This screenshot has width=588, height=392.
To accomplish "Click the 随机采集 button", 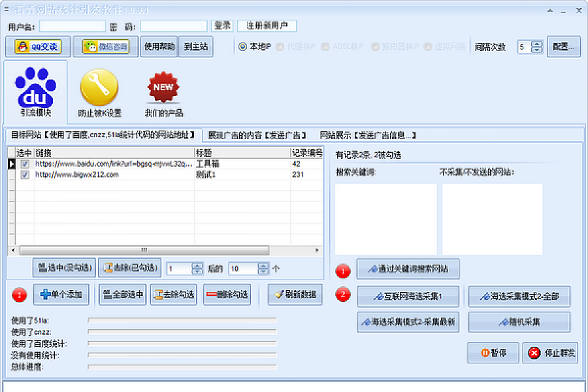I will tap(519, 322).
